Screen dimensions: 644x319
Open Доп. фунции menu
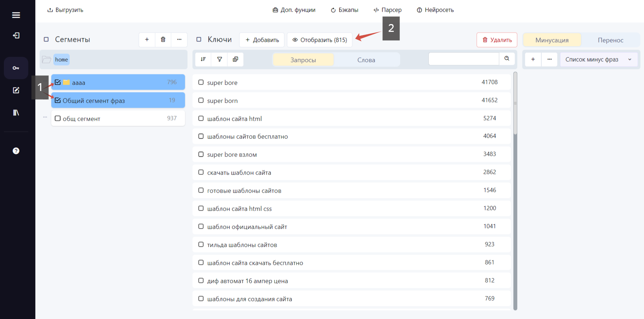(x=294, y=10)
